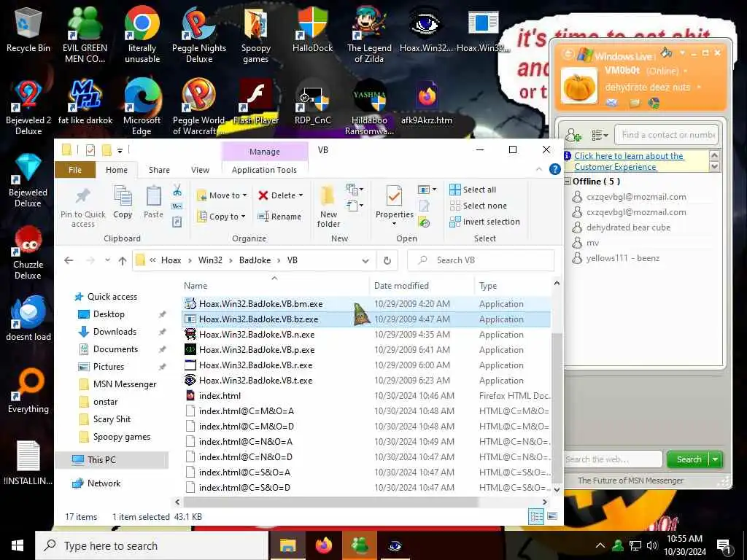Image resolution: width=747 pixels, height=560 pixels.
Task: Open recent locations arrow beside Forward
Action: point(107,260)
